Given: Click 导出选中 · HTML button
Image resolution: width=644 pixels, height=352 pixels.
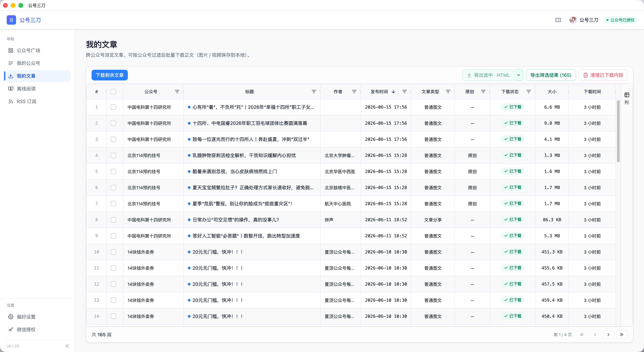Looking at the screenshot, I should 488,75.
